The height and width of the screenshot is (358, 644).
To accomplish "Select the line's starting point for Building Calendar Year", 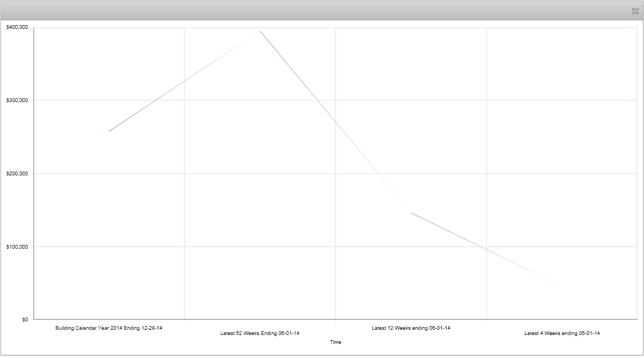I will tap(109, 131).
